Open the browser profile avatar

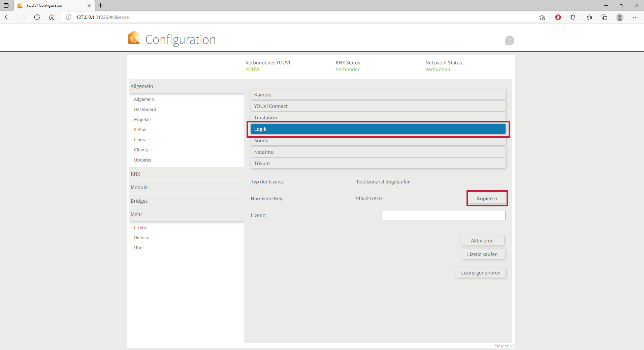pyautogui.click(x=620, y=17)
